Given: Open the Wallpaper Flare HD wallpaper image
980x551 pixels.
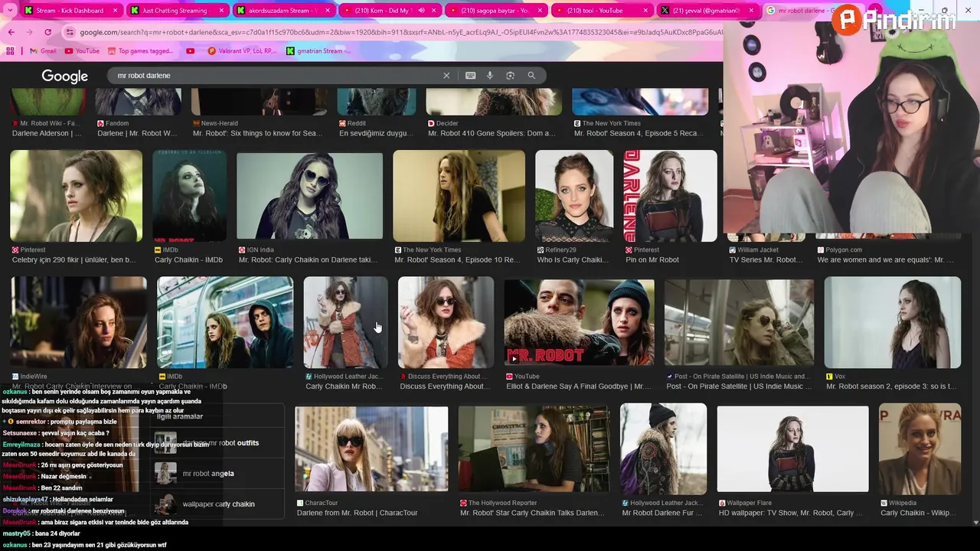Looking at the screenshot, I should click(792, 448).
